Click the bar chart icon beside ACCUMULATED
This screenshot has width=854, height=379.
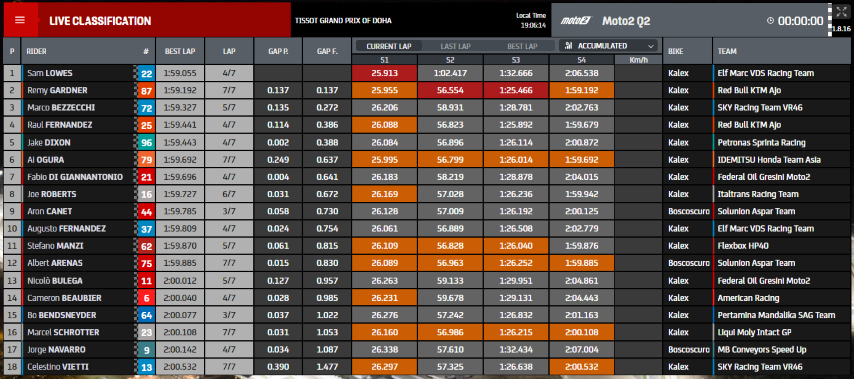(x=569, y=46)
